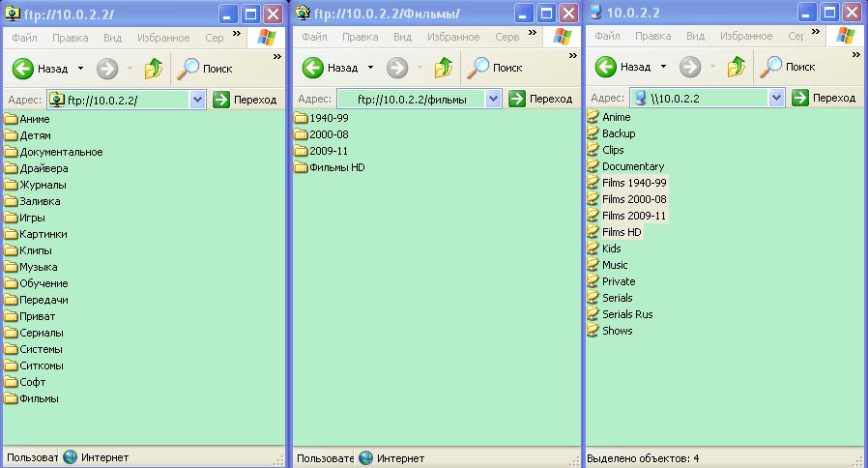Open Файл menu in left window
The height and width of the screenshot is (468, 868).
23,38
